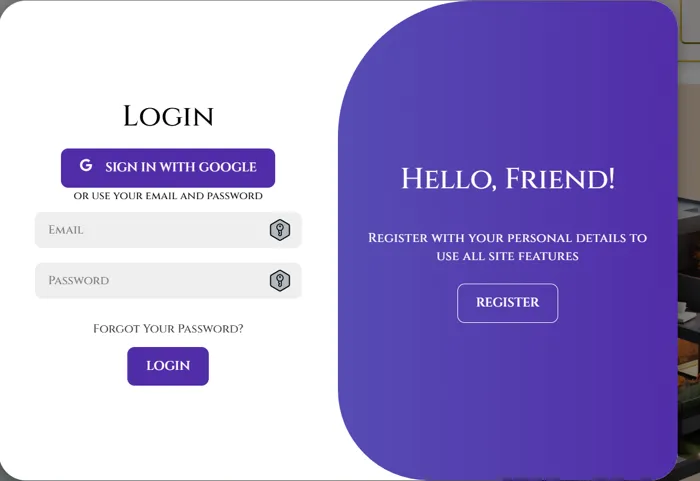Focus the Password input field
This screenshot has height=481, width=700.
coord(168,280)
